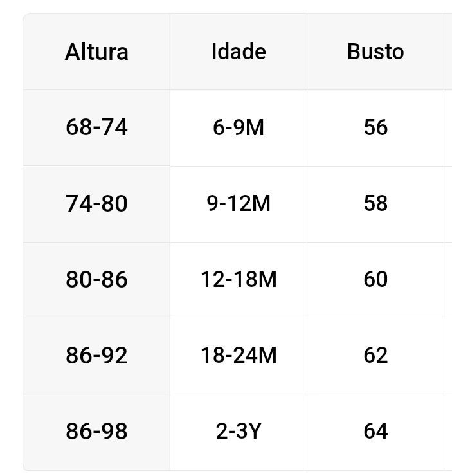
Task: Pick the bust value 56
Action: click(375, 127)
